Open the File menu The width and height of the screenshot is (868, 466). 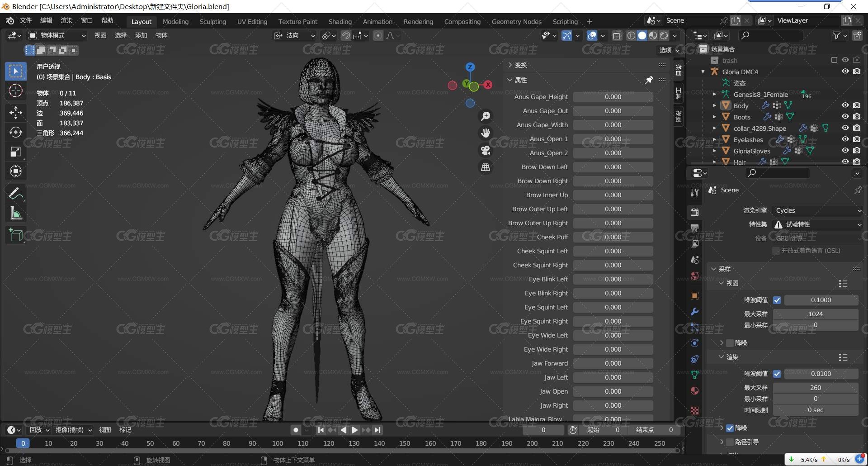coord(26,21)
